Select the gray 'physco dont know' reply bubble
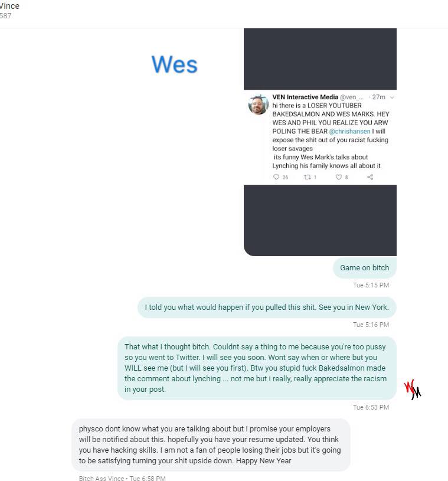The image size is (448, 481). pyautogui.click(x=211, y=445)
